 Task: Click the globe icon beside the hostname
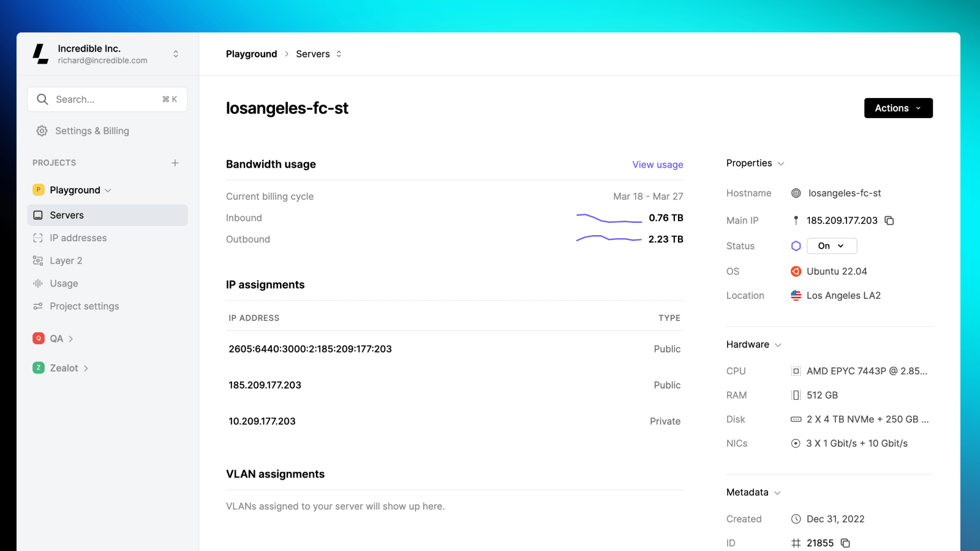(x=795, y=193)
